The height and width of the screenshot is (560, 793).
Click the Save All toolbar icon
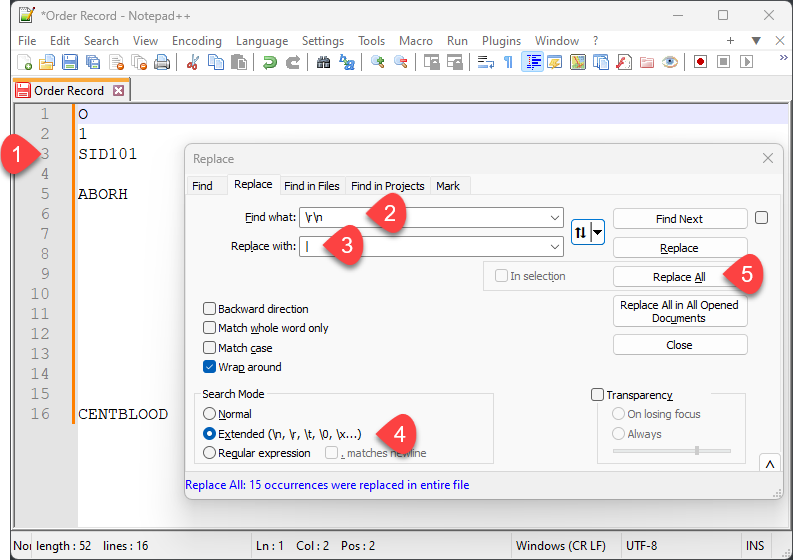93,62
